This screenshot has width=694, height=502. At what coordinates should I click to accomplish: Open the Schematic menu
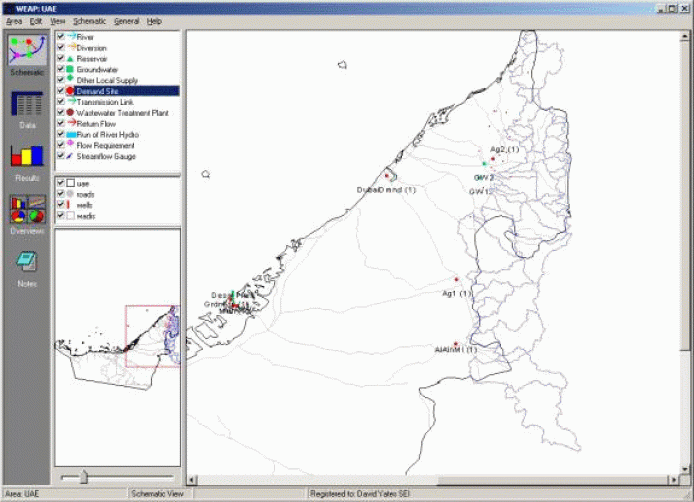[x=89, y=21]
